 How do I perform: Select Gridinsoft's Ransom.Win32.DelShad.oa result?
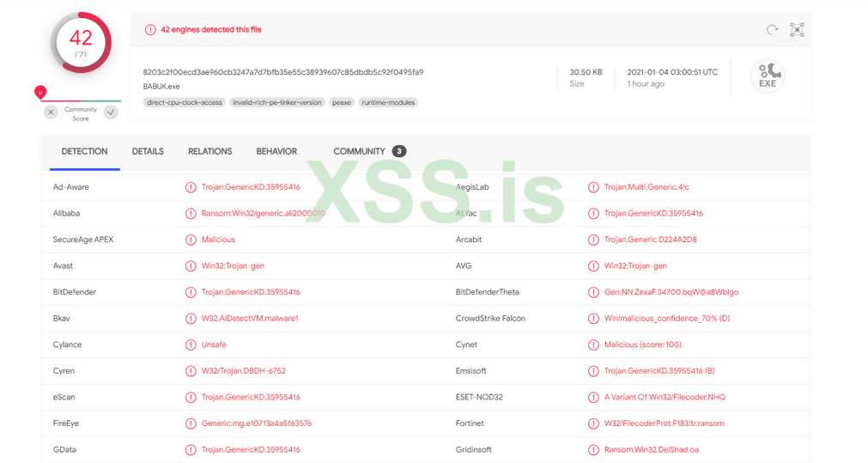(652, 450)
